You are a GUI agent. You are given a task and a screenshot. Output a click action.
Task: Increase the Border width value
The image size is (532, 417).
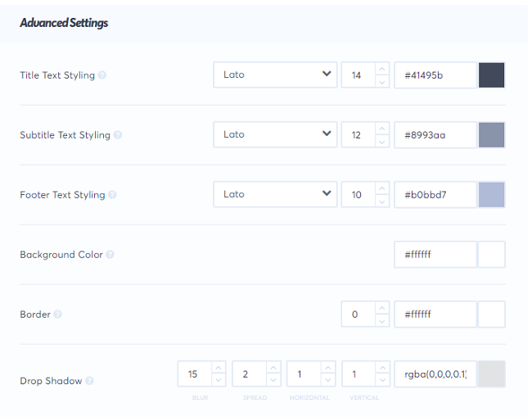tap(382, 308)
